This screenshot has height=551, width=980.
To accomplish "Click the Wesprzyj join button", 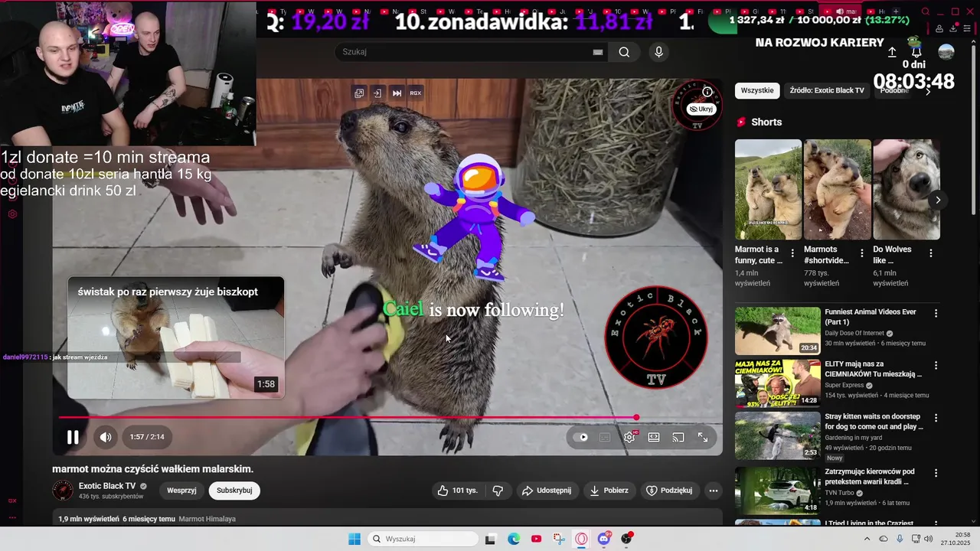I will coord(181,491).
